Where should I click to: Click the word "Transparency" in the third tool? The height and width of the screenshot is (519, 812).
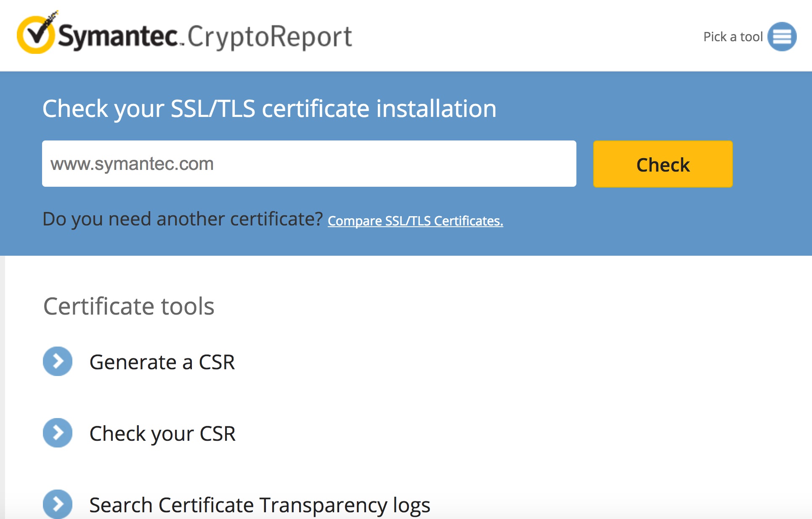pyautogui.click(x=323, y=505)
